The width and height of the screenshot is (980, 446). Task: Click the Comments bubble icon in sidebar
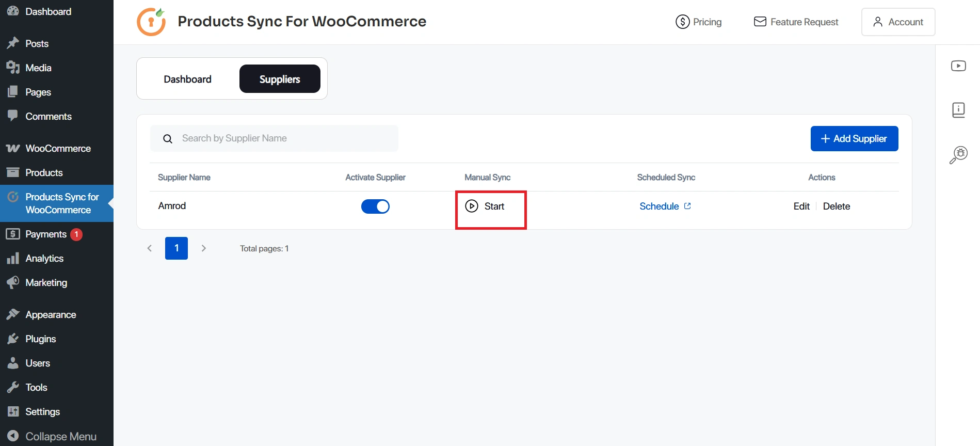13,116
